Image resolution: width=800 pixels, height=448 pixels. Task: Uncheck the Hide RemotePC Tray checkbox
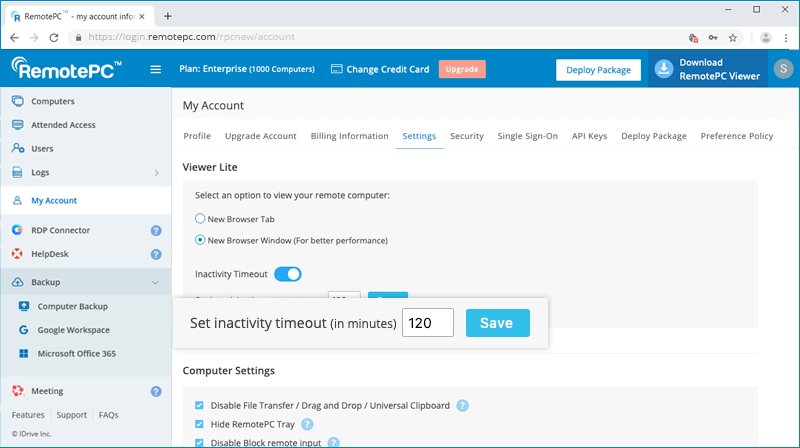point(199,424)
